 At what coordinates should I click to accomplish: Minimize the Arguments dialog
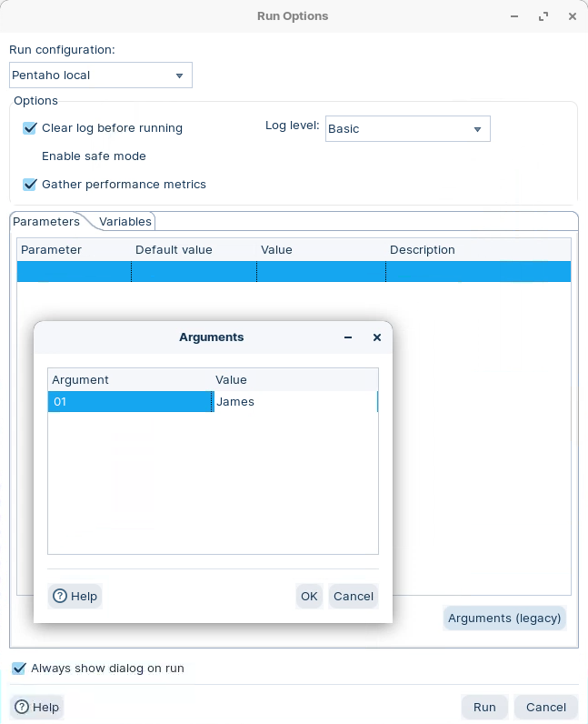[x=348, y=337]
